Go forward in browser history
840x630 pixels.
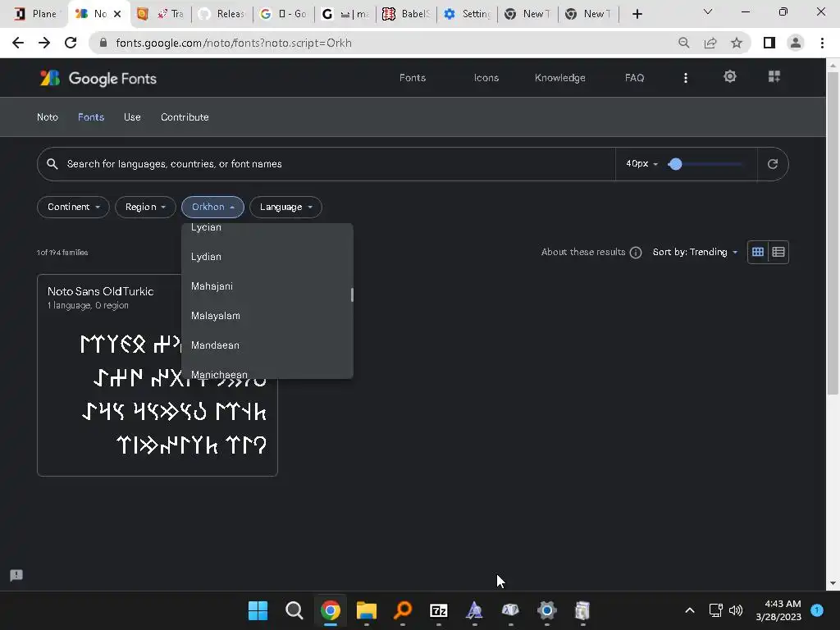[44, 43]
